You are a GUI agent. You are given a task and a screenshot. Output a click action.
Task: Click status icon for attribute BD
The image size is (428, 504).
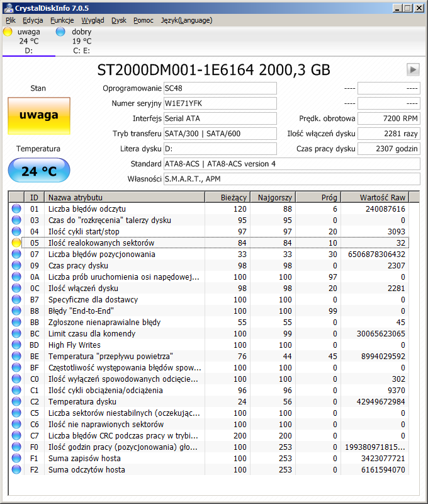(x=16, y=345)
